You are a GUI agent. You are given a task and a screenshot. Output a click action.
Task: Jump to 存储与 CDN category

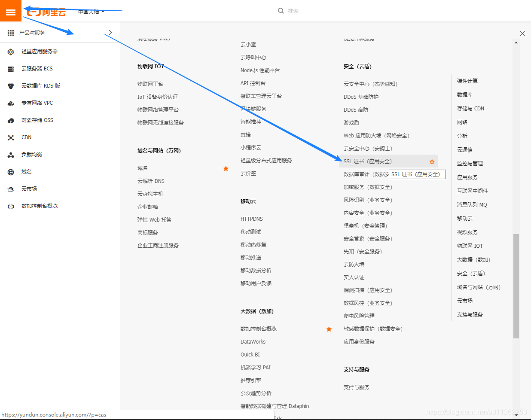point(470,109)
